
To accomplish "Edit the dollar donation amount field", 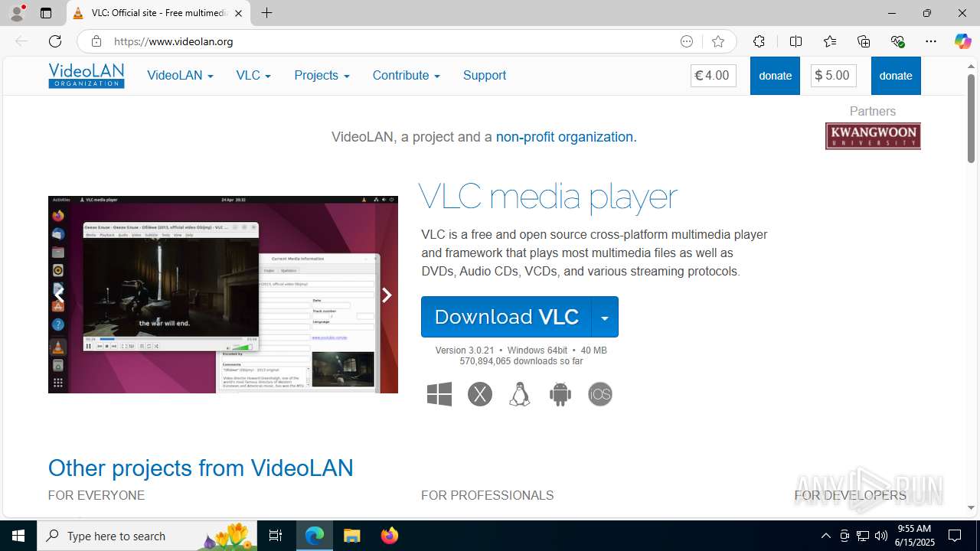I will pyautogui.click(x=834, y=76).
